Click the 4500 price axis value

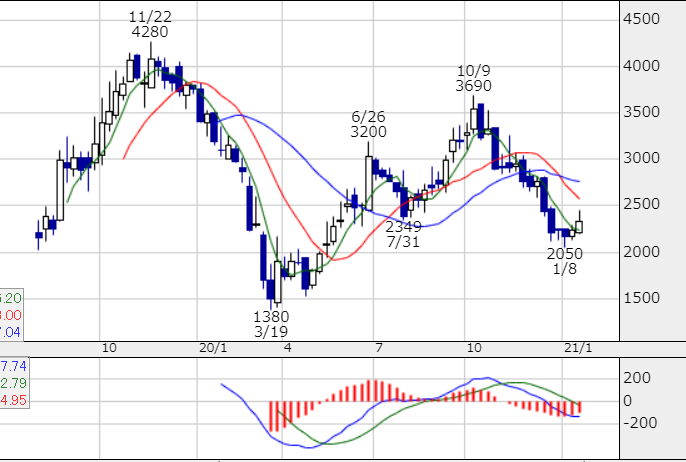(x=641, y=19)
